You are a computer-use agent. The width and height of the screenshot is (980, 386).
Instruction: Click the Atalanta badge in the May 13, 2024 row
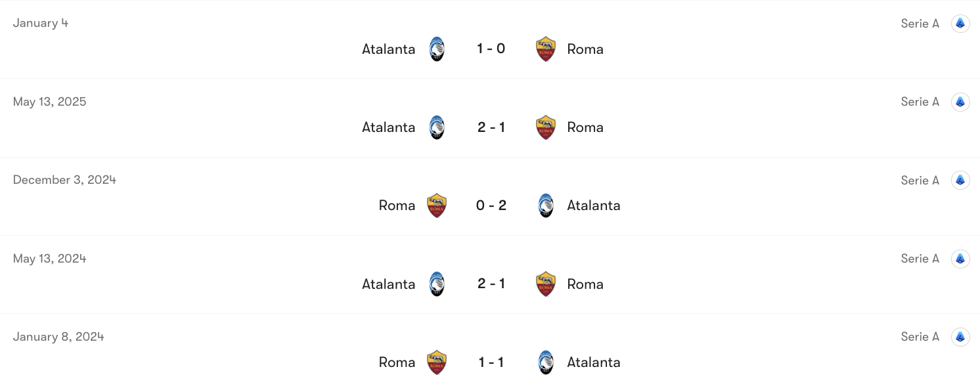click(x=437, y=284)
